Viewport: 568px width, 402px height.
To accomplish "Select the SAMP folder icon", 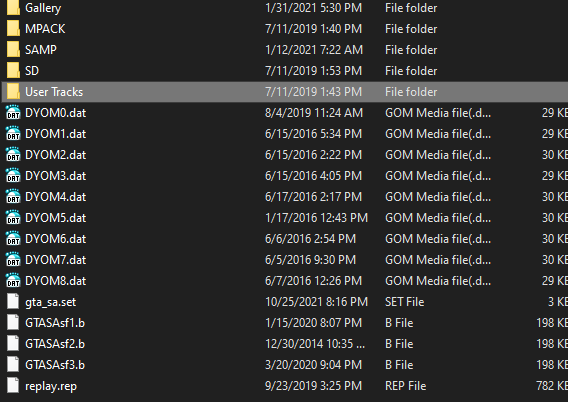I will [x=13, y=50].
